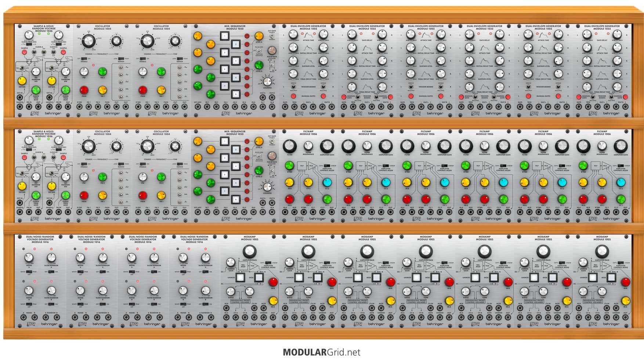Click NOISE A knob on first Dual Noise module
The width and height of the screenshot is (644, 360).
[29, 258]
